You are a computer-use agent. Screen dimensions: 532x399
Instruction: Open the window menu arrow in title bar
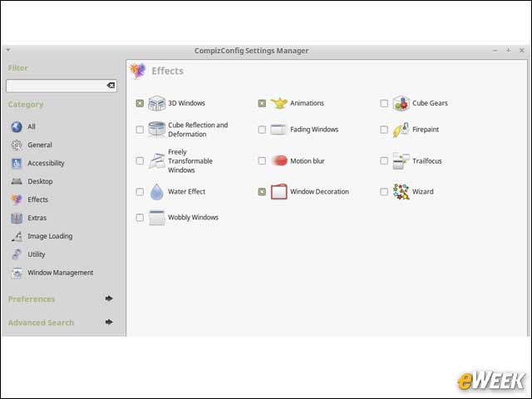pyautogui.click(x=8, y=50)
